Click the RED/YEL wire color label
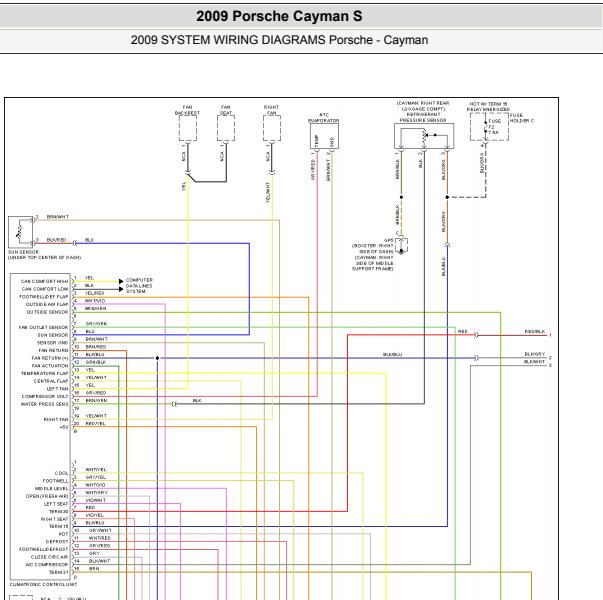The image size is (603, 600). [x=95, y=424]
